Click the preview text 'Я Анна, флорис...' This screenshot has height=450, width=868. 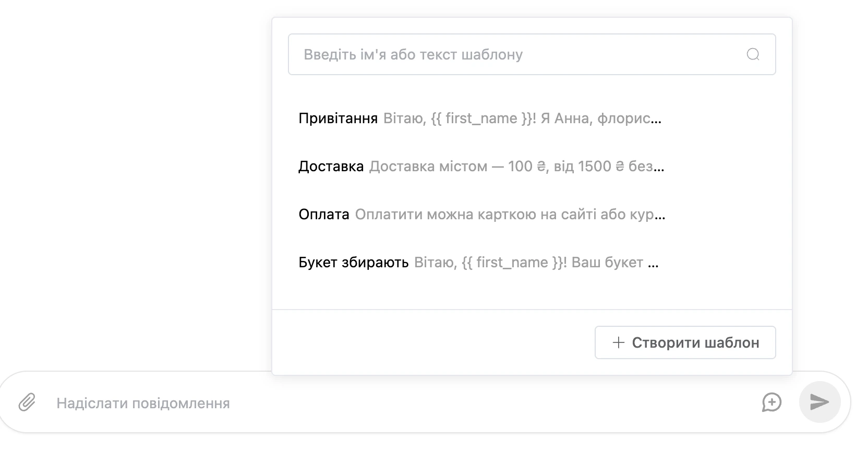pos(601,119)
